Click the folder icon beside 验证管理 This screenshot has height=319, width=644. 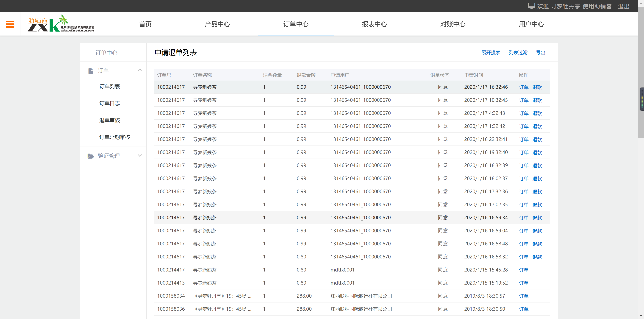(x=91, y=156)
